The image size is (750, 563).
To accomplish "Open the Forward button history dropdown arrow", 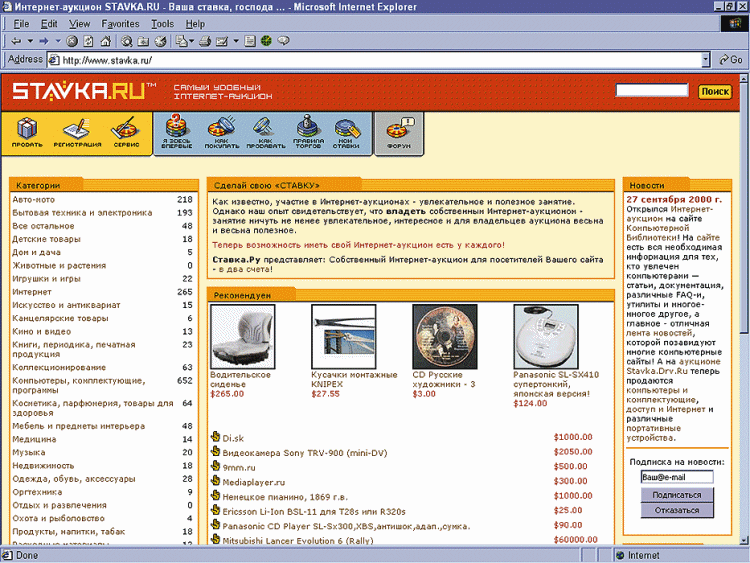I will 58,41.
